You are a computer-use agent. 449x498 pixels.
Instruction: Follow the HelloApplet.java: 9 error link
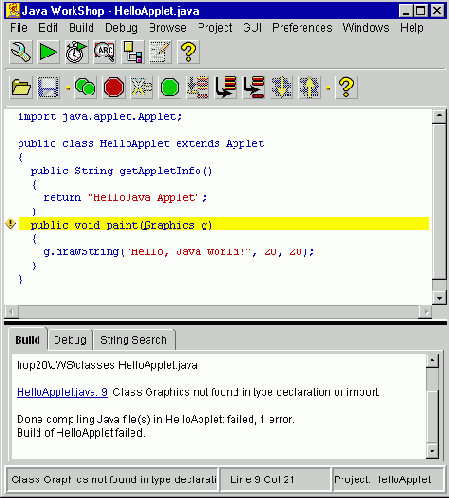62,392
